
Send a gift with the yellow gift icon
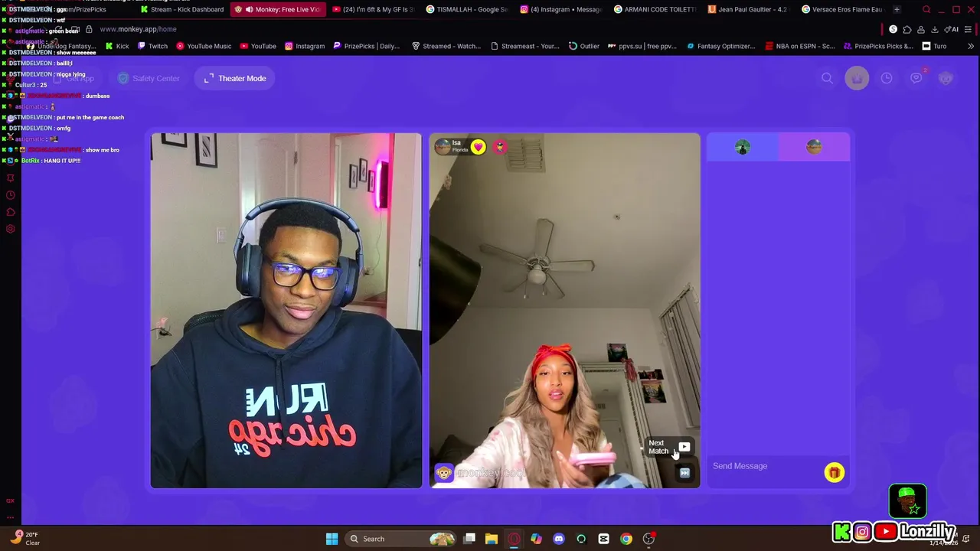[834, 472]
